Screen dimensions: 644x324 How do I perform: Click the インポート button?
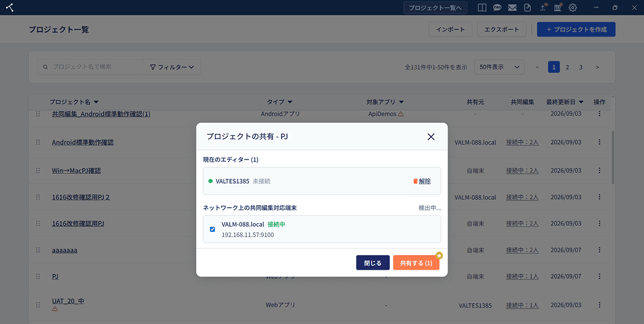[x=451, y=30]
